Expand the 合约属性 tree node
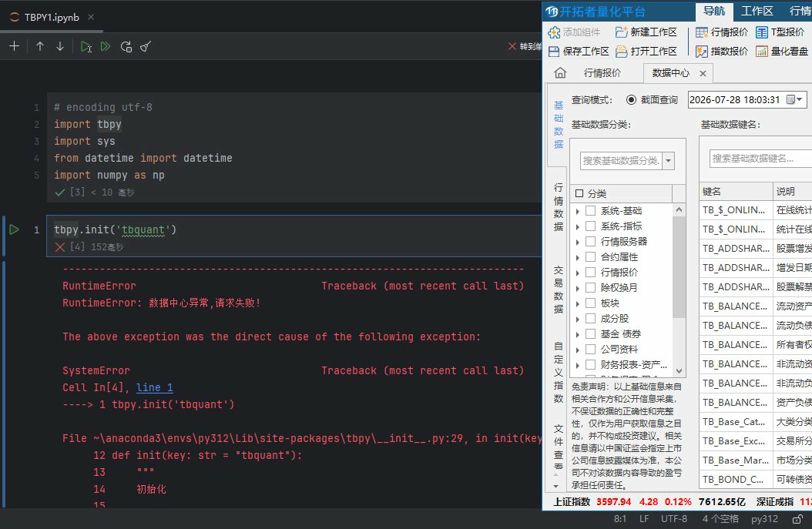 pos(577,257)
